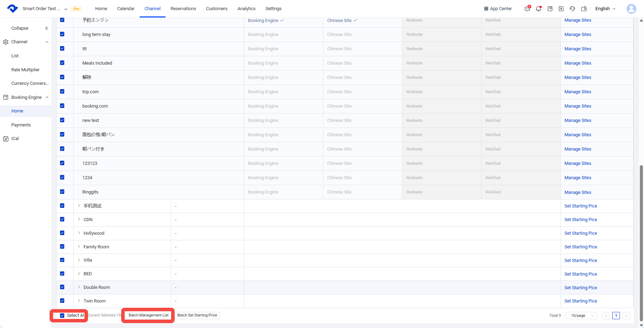Open the customer support headset icon
Screen dimensions: 644x328
[572, 9]
